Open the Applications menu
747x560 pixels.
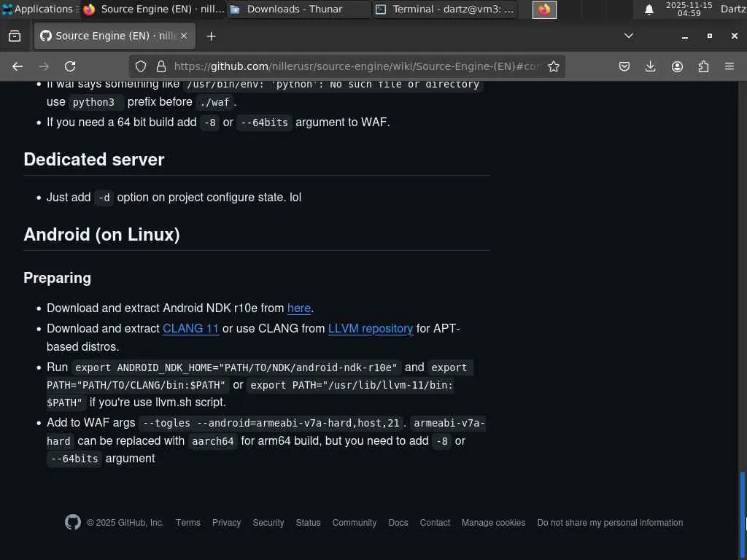coord(41,9)
